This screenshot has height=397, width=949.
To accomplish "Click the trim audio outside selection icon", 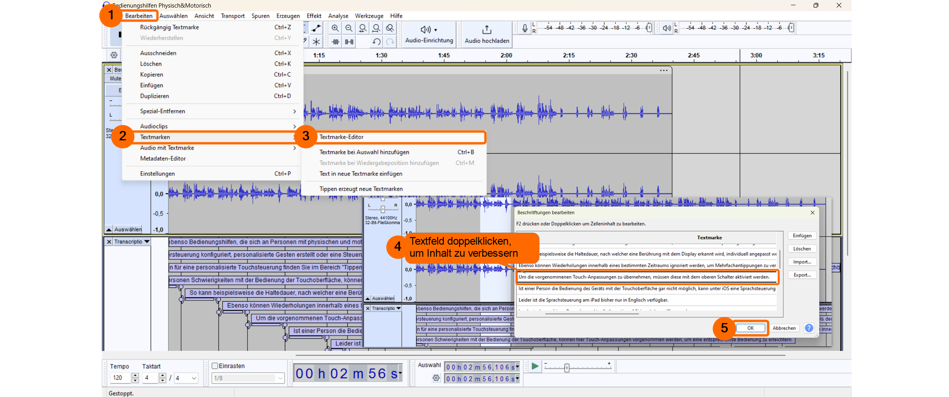I will 335,42.
